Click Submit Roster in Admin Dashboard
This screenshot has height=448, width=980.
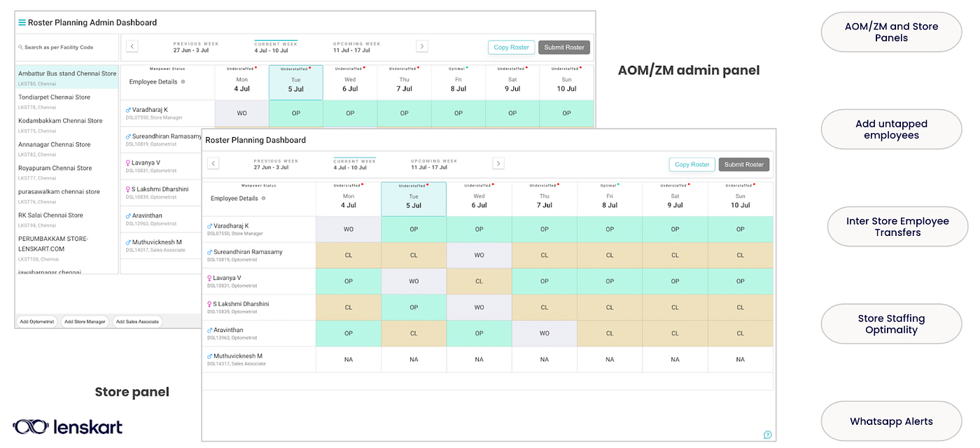[x=564, y=48]
